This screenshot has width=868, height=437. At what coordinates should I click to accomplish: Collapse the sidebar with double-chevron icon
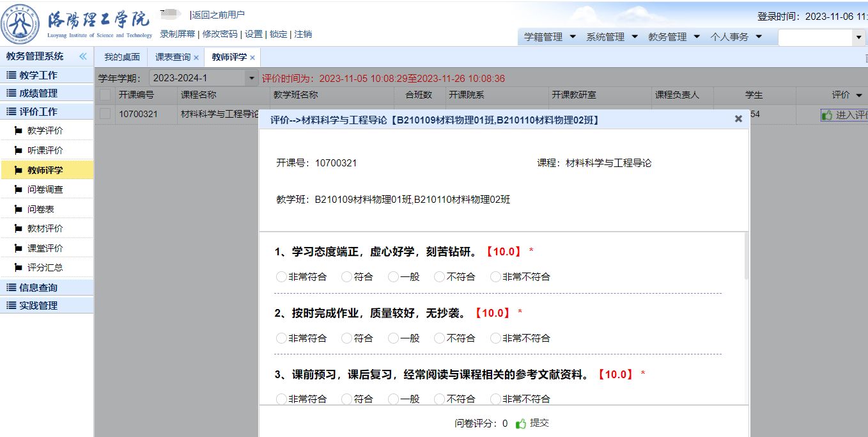82,56
